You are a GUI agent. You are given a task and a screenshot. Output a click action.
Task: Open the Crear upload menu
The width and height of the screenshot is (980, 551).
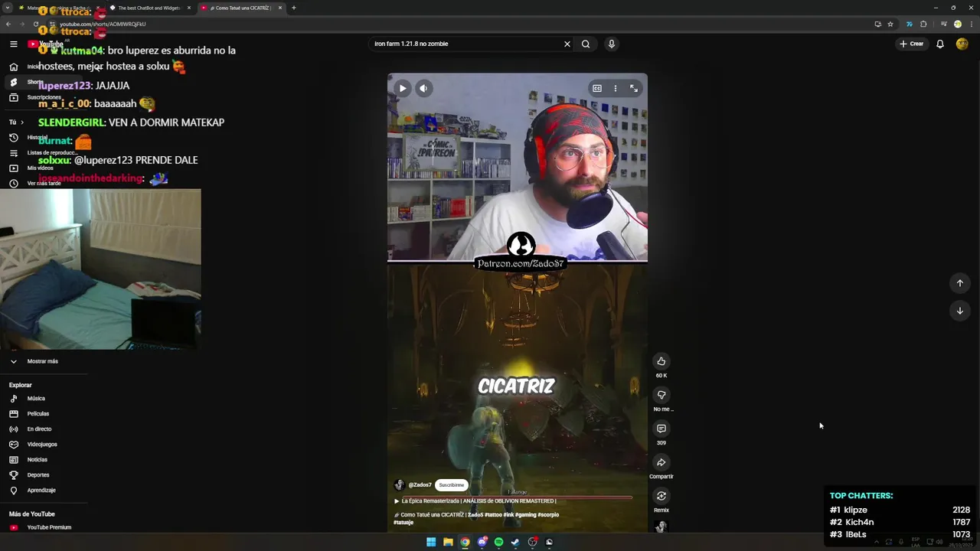point(911,44)
